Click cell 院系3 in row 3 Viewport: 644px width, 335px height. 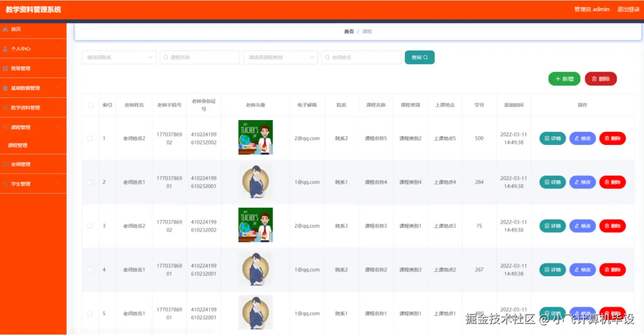[342, 226]
